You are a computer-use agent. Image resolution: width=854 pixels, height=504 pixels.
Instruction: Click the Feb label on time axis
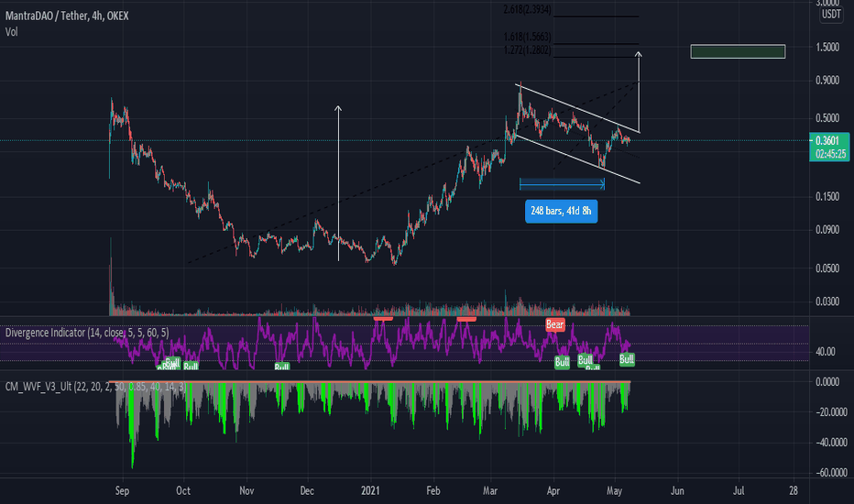(433, 491)
